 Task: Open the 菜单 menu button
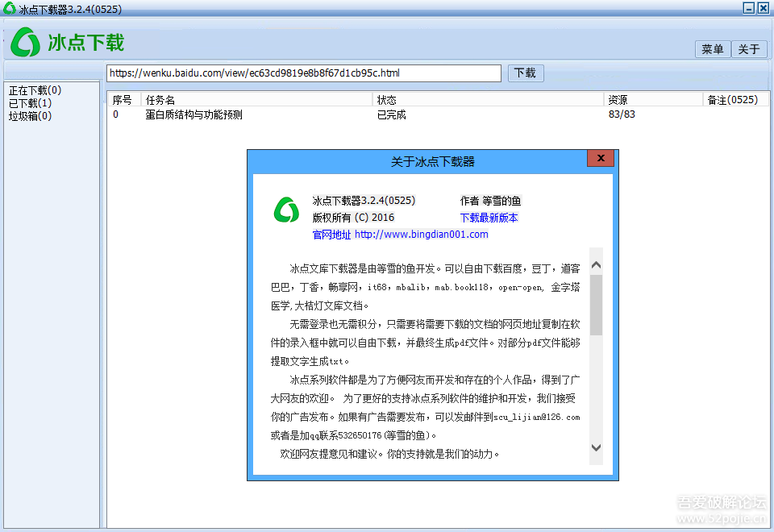point(712,49)
